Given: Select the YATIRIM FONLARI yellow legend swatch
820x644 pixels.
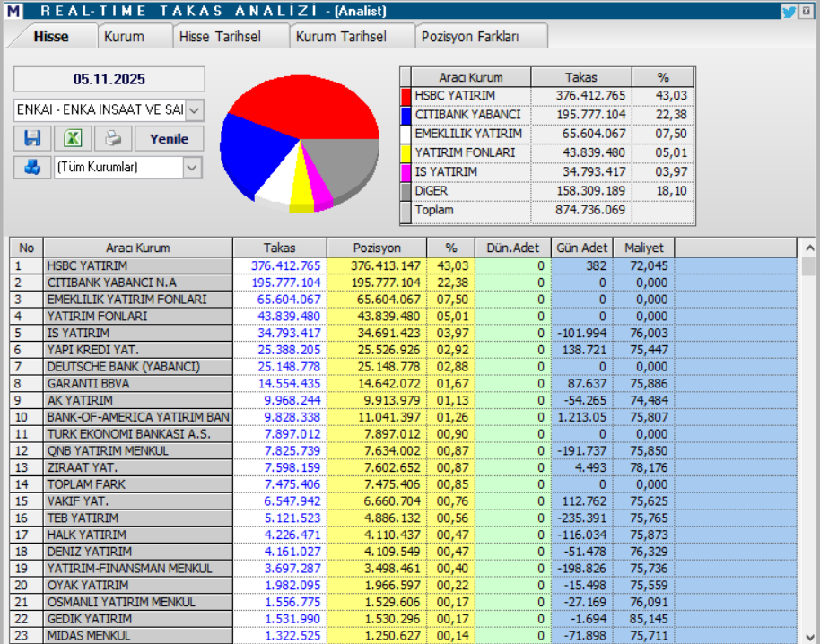Looking at the screenshot, I should (406, 152).
